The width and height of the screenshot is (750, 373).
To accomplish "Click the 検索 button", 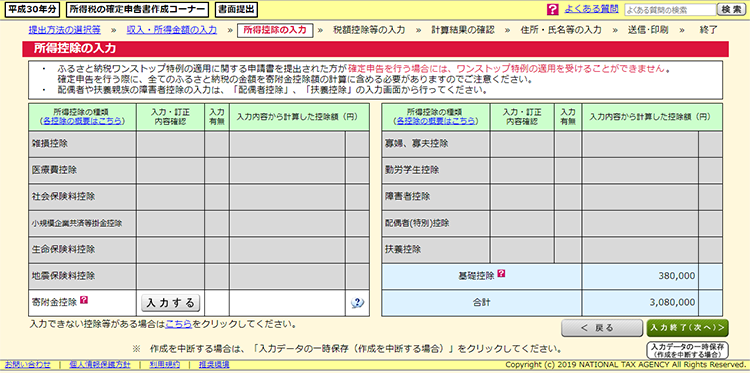I will tap(731, 10).
